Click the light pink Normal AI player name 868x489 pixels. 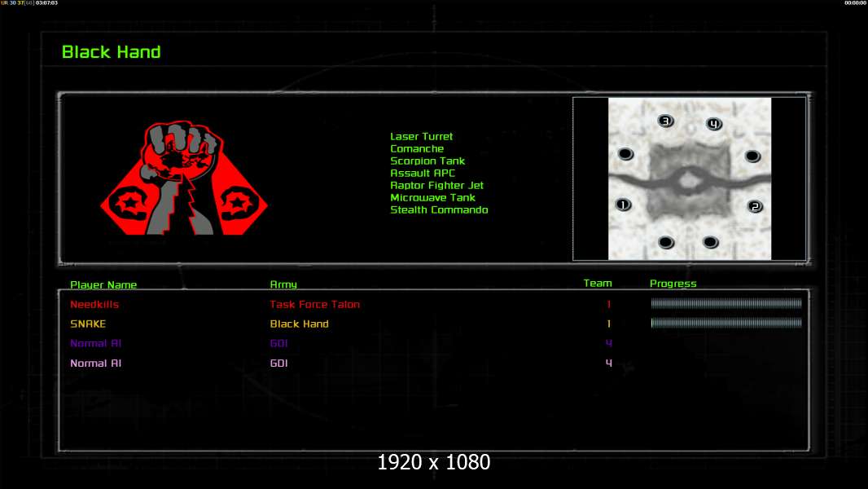click(95, 363)
